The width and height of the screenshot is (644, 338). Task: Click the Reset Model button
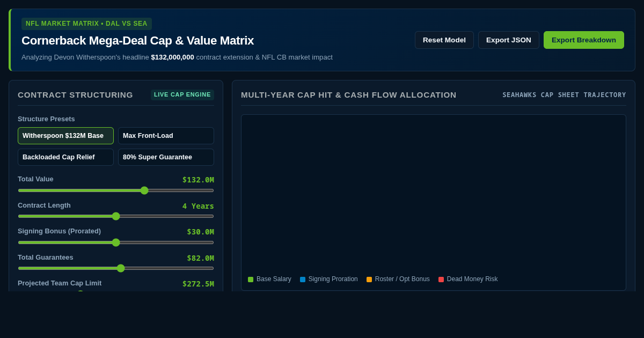click(x=444, y=40)
